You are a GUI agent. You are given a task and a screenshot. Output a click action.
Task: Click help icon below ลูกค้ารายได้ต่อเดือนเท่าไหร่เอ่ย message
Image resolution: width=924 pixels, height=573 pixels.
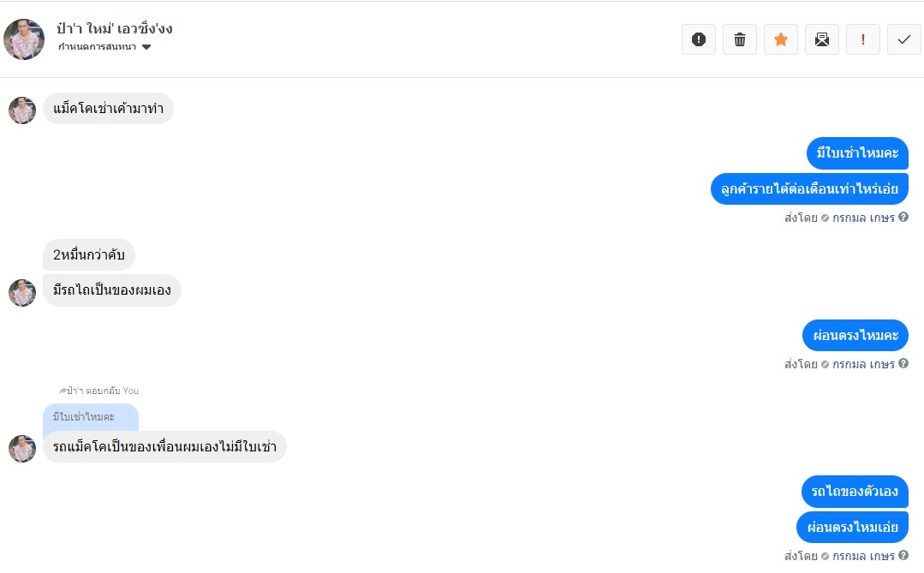click(x=903, y=218)
